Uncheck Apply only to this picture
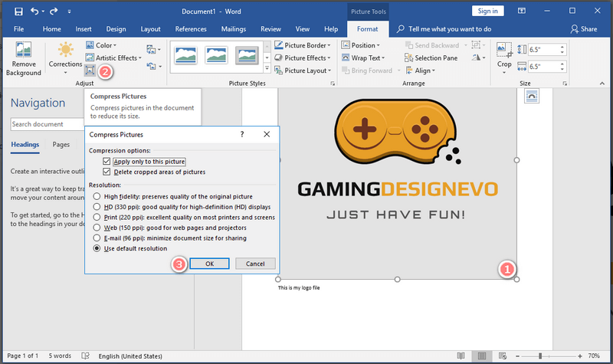 coord(107,162)
